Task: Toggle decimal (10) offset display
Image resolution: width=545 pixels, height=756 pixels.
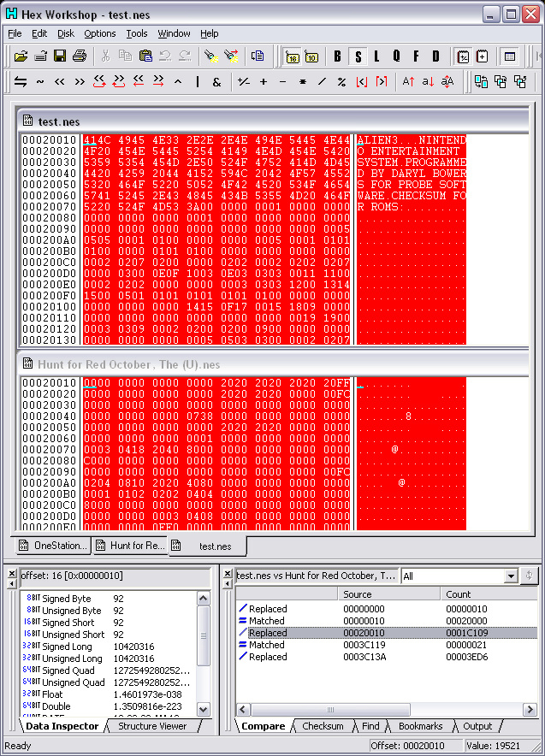Action: tap(311, 57)
